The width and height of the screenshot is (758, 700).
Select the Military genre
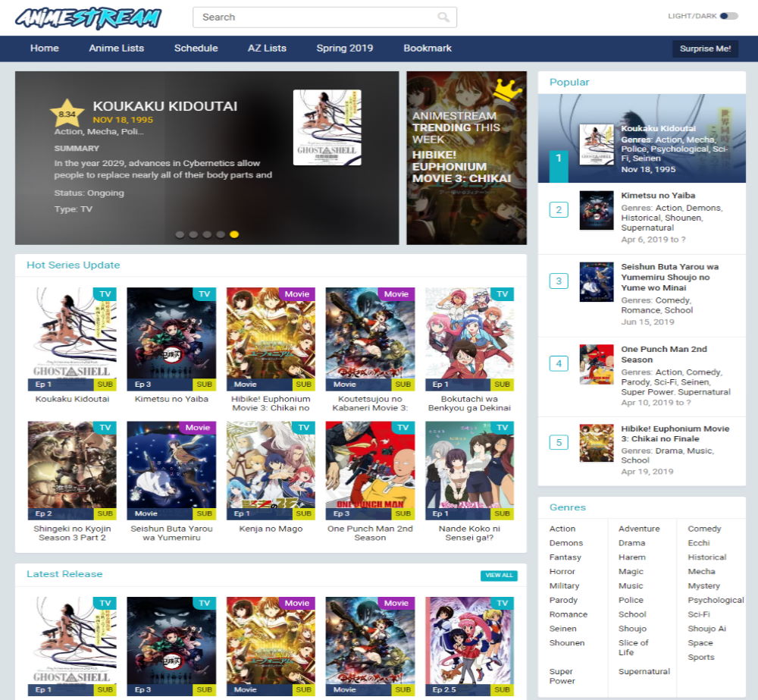tap(564, 585)
